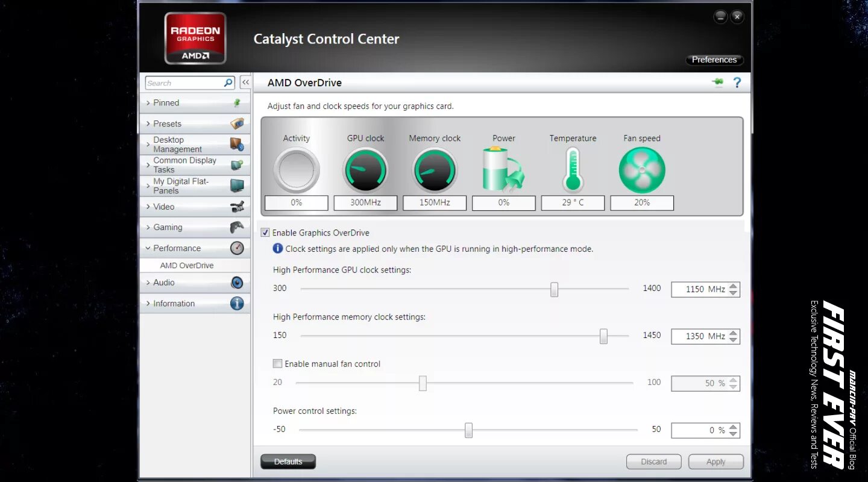Expand the Pinned section
The image size is (868, 482).
pos(148,103)
